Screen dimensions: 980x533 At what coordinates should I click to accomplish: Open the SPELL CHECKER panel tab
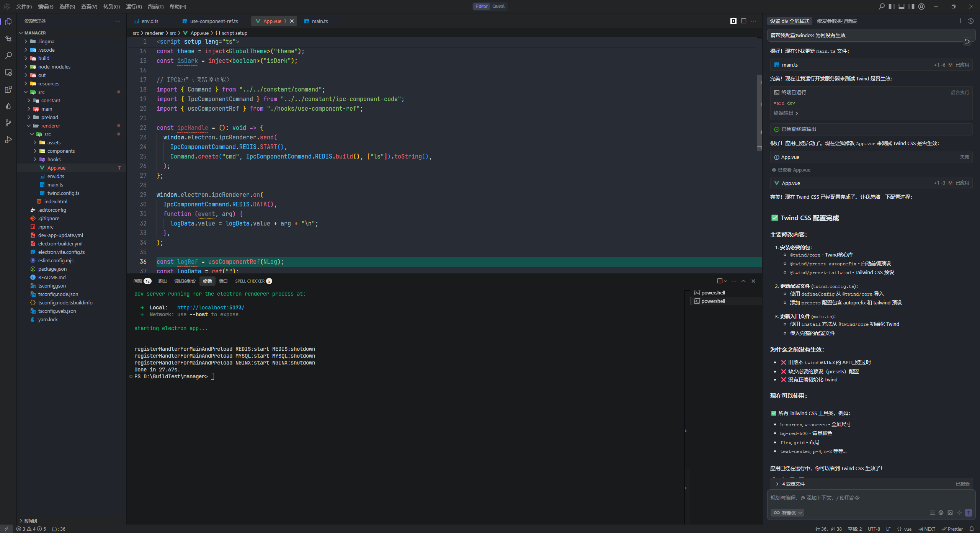(253, 281)
